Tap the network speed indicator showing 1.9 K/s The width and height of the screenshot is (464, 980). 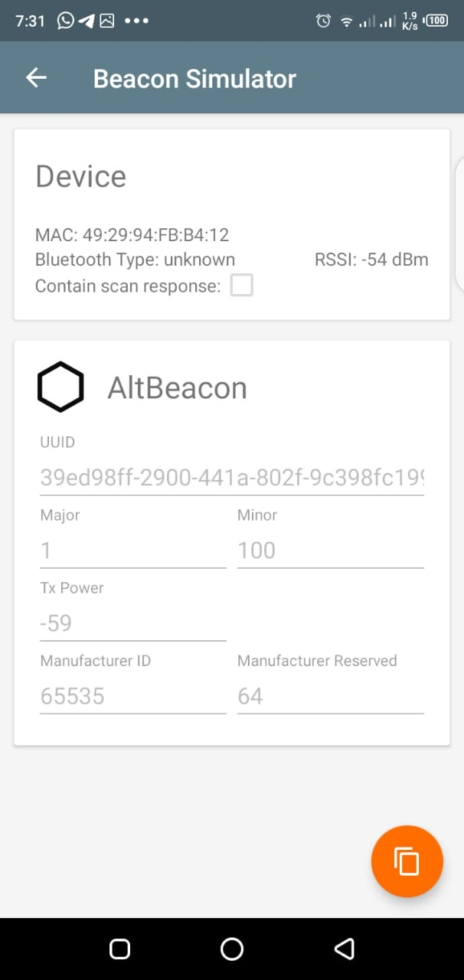408,21
